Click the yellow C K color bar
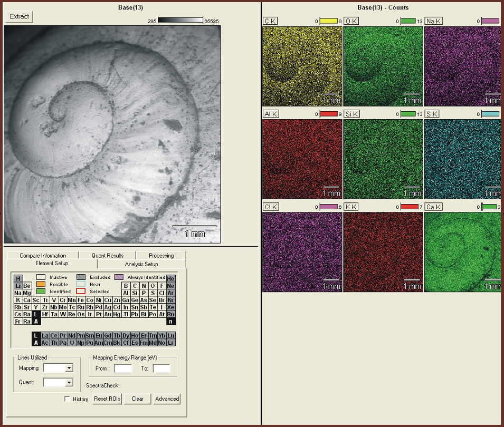504x427 pixels. [328, 21]
